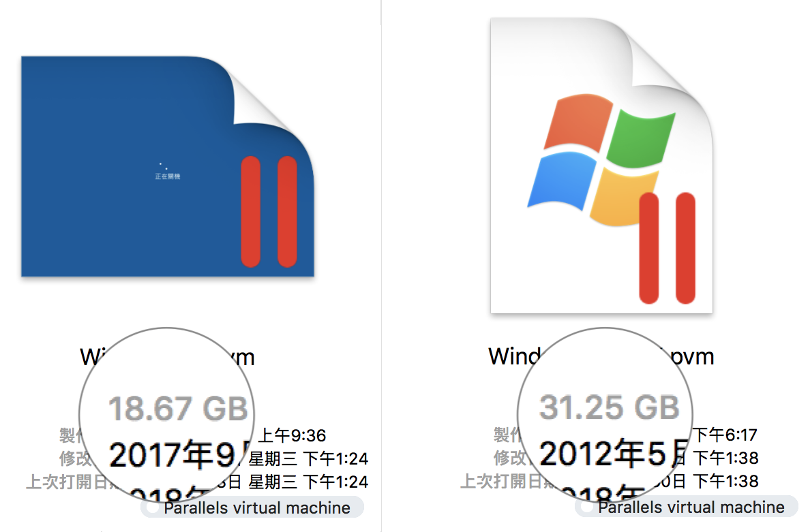Select the Windows flag logo VM thumbnail

[602, 166]
